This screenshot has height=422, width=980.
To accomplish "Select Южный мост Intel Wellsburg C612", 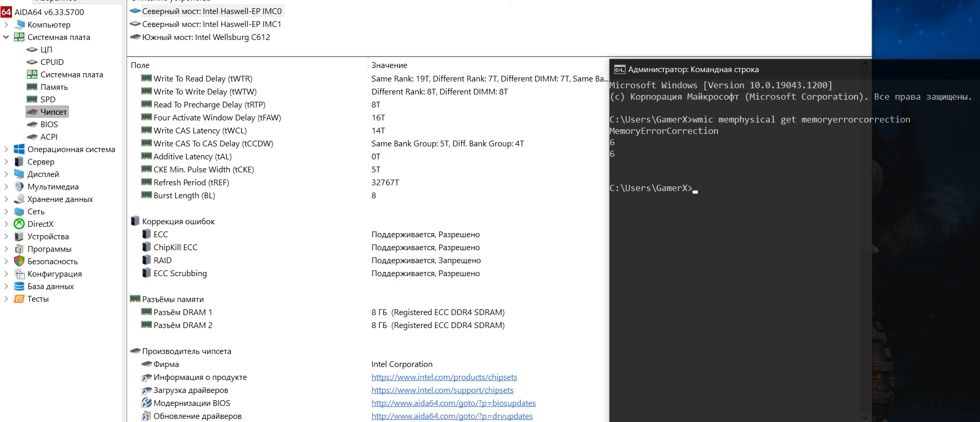I will (x=200, y=37).
